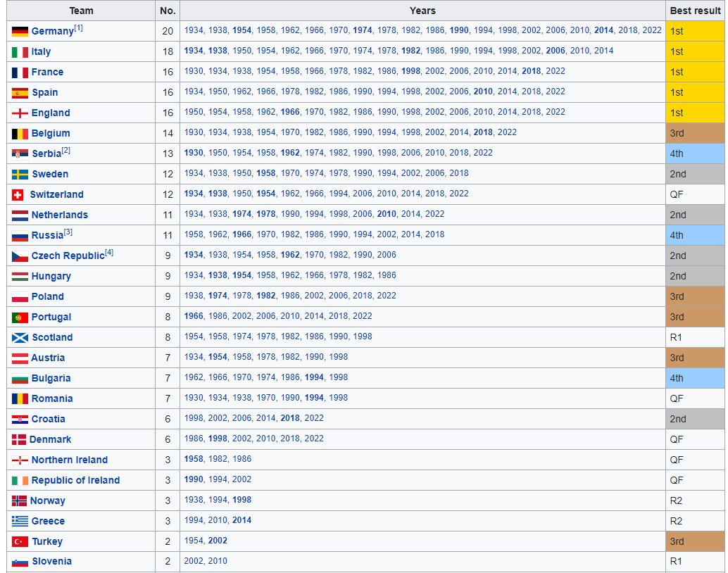Open the Republic of Ireland team link
This screenshot has height=573, width=728.
click(x=75, y=481)
